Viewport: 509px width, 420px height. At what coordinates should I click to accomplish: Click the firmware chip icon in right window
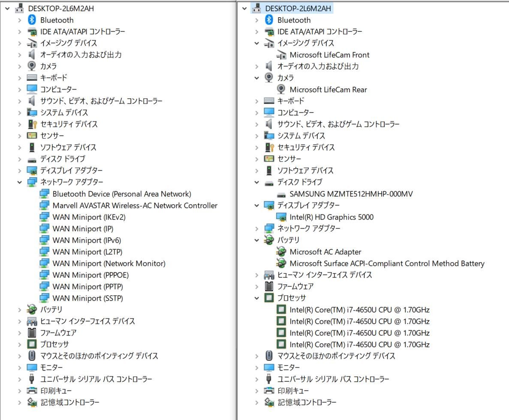click(269, 287)
